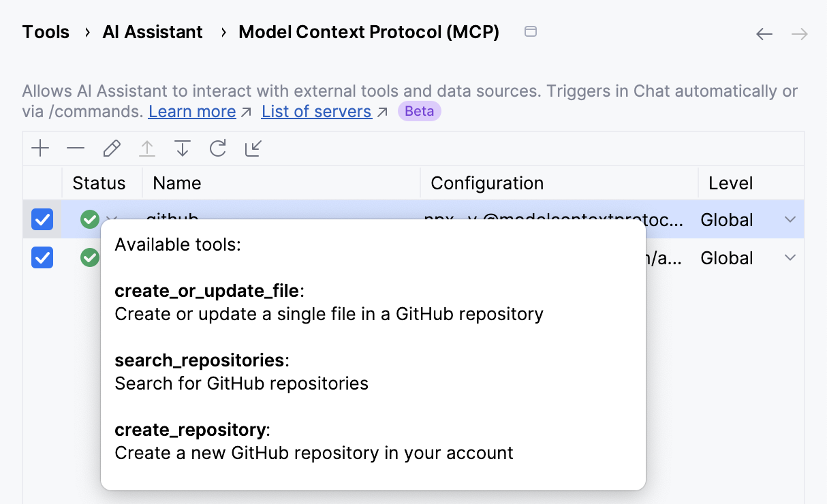Disable the second MCP server checkbox
This screenshot has width=827, height=504.
click(x=42, y=257)
